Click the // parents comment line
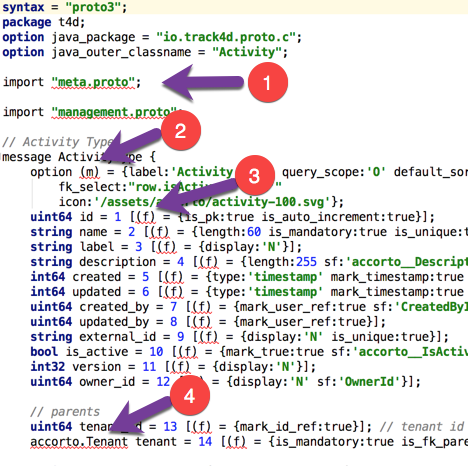 [x=65, y=412]
